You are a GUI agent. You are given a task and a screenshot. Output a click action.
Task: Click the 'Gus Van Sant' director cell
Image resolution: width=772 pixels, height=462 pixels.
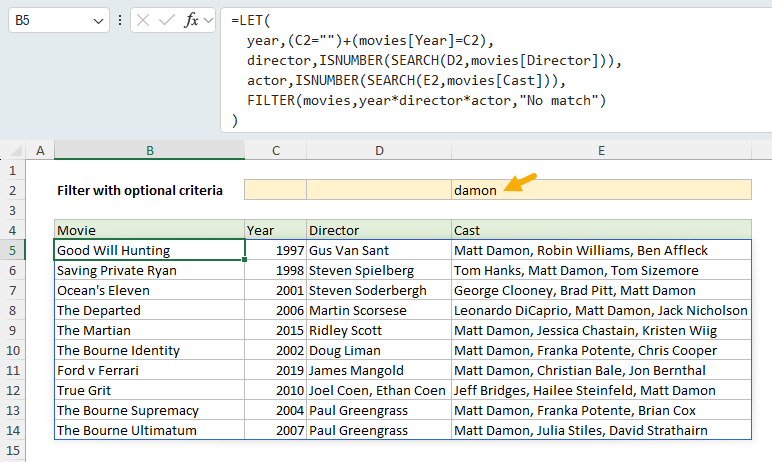379,250
